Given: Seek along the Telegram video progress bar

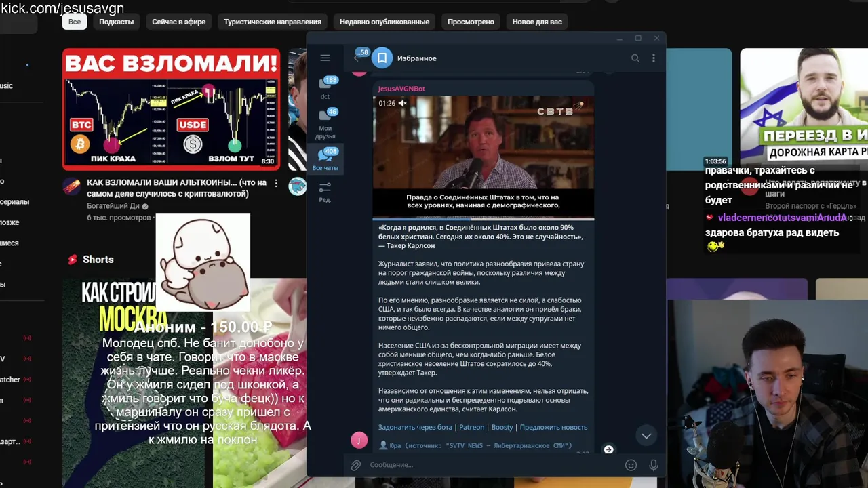Looking at the screenshot, I should coord(484,219).
